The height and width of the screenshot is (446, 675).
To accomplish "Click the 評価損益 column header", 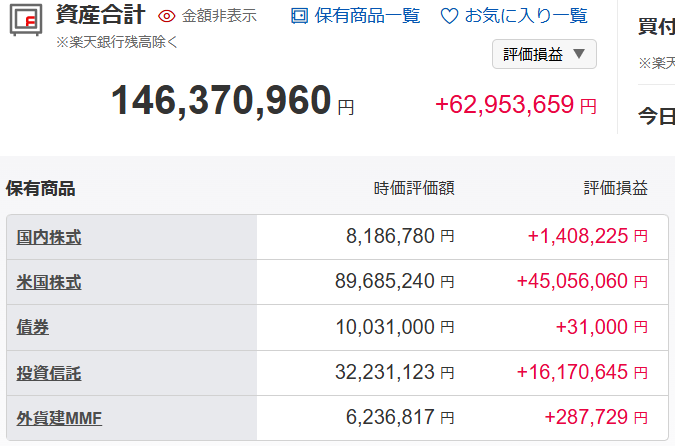I will pyautogui.click(x=615, y=188).
